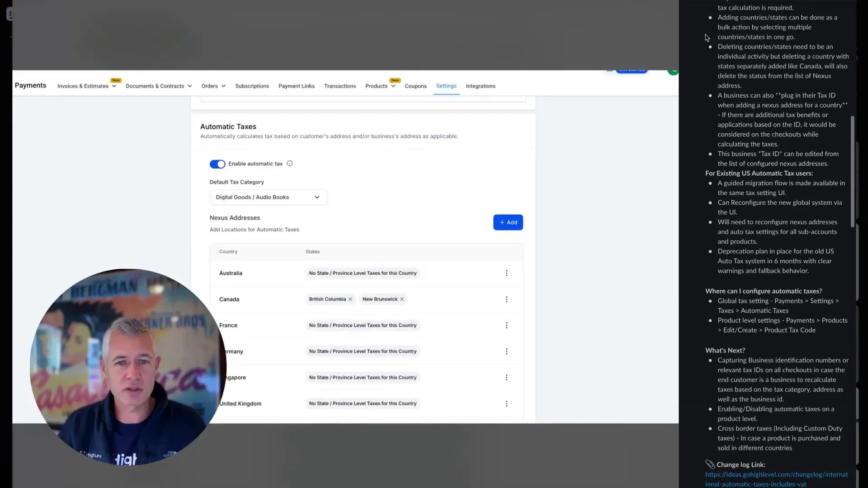Toggle the Enable automatic tax switch
The image size is (868, 488).
[217, 164]
